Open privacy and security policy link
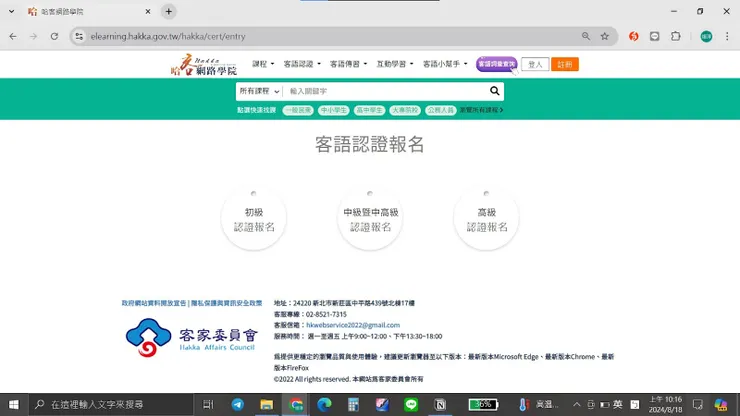The image size is (740, 416). [x=227, y=303]
